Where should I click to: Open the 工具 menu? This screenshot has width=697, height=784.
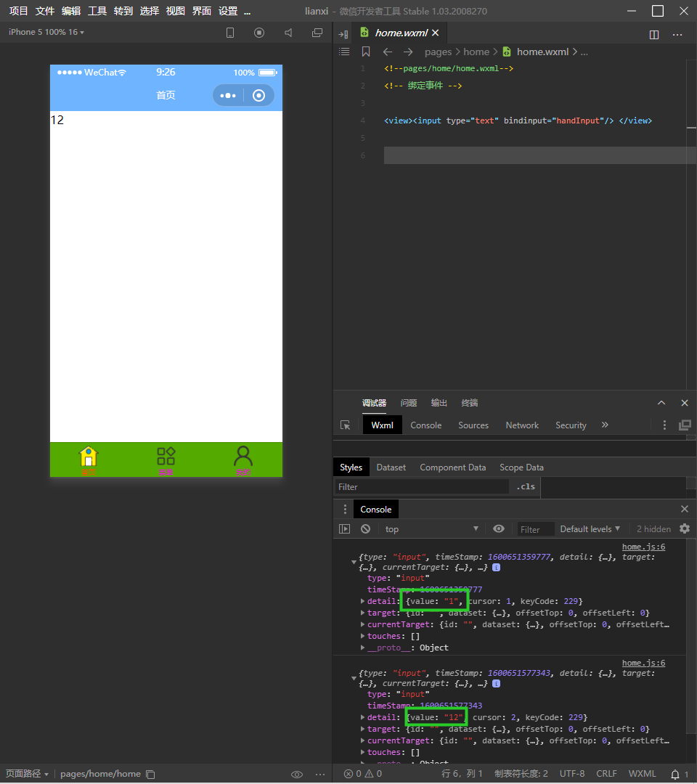(x=97, y=11)
